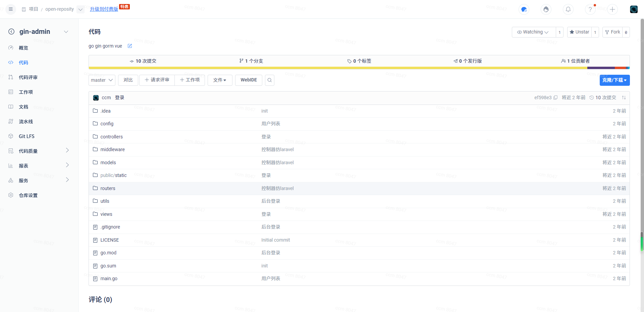Open user avatar in top right
This screenshot has width=644, height=312.
[x=634, y=9]
